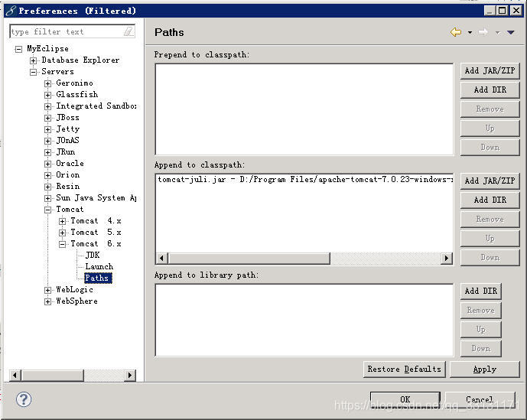The width and height of the screenshot is (527, 420).
Task: Expand the Database Explorer node
Action: click(33, 61)
